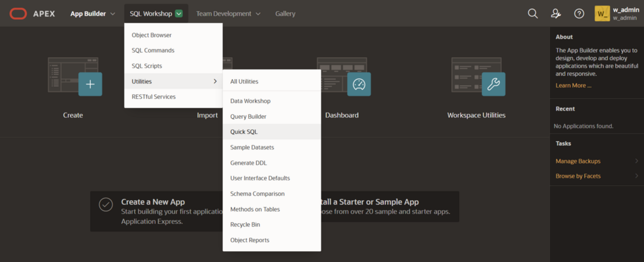Open the search magnifier icon
The height and width of the screenshot is (262, 644).
[x=533, y=13]
